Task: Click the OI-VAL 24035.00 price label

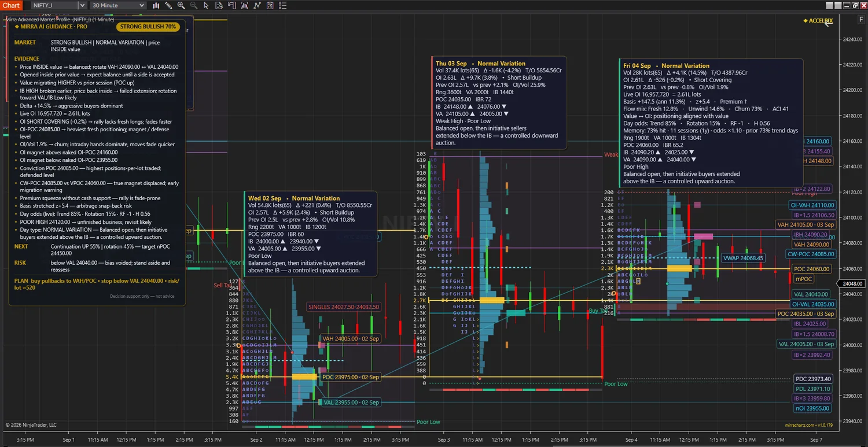Action: click(x=812, y=304)
